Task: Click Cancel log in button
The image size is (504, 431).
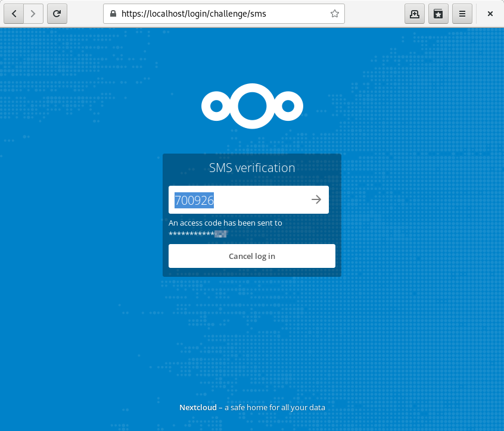Action: 252,256
